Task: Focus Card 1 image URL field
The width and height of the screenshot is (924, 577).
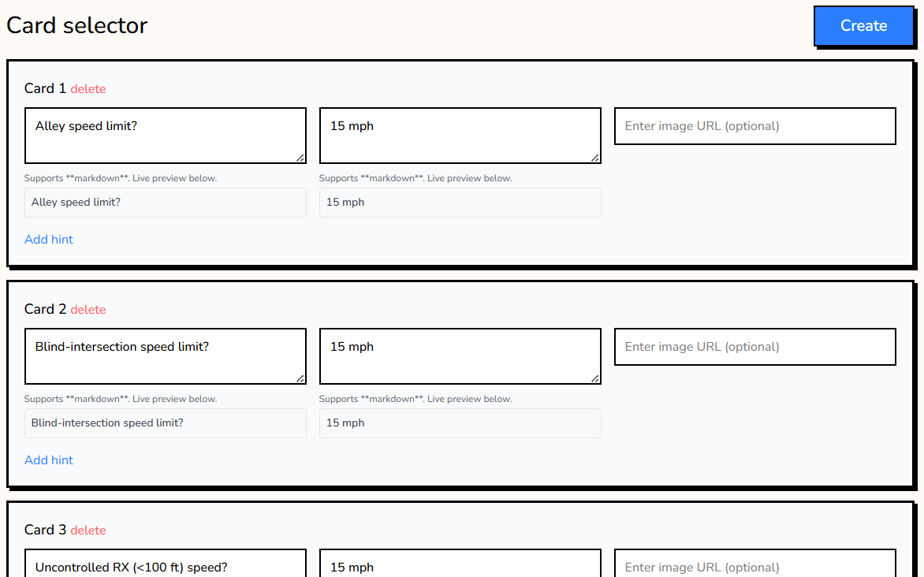Action: click(754, 126)
